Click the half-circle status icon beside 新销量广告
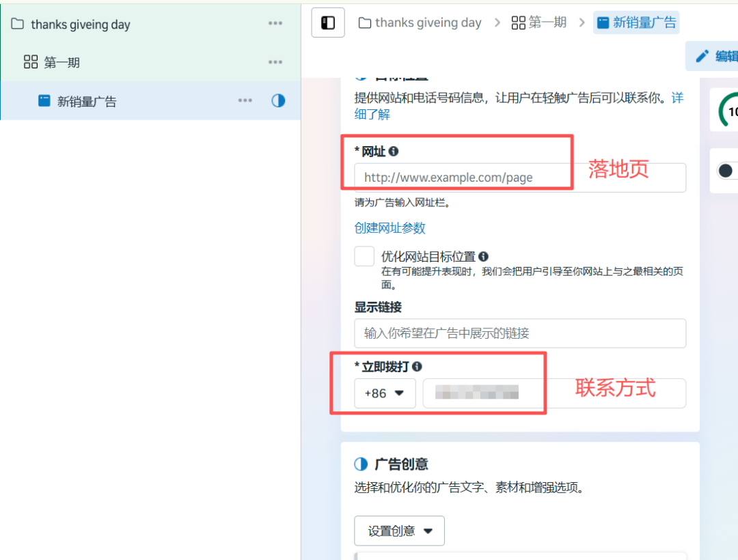Image resolution: width=738 pixels, height=560 pixels. tap(278, 100)
